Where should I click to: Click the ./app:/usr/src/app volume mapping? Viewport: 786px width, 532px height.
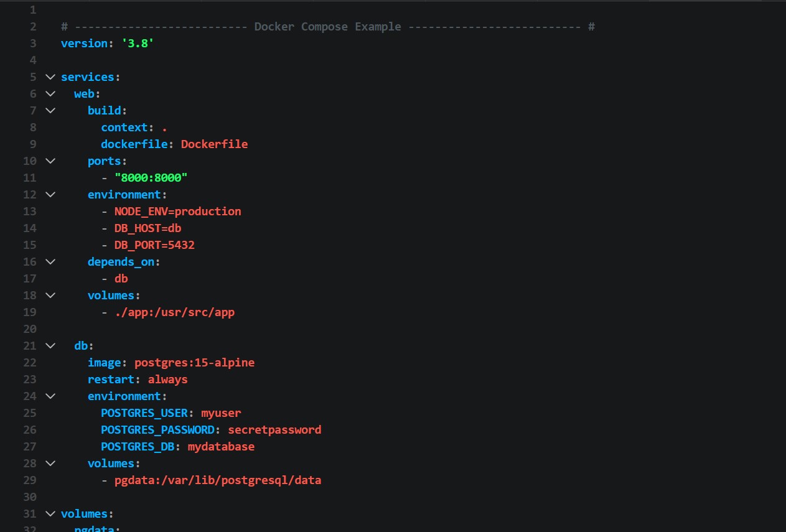pyautogui.click(x=175, y=312)
